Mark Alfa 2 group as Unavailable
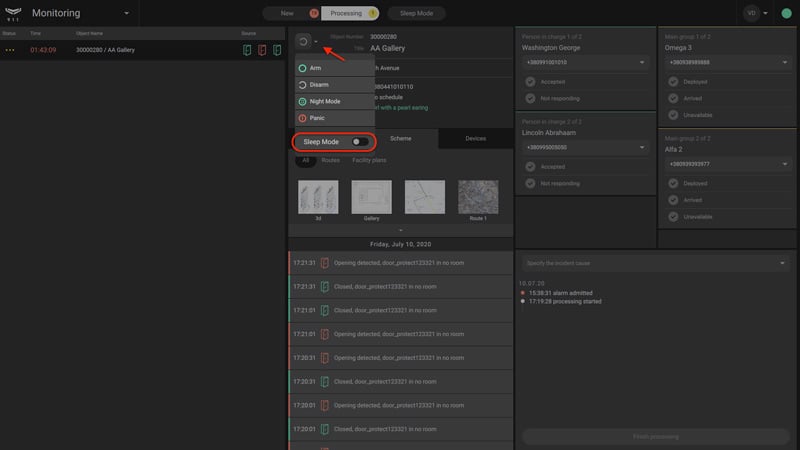This screenshot has height=450, width=800. pyautogui.click(x=673, y=217)
